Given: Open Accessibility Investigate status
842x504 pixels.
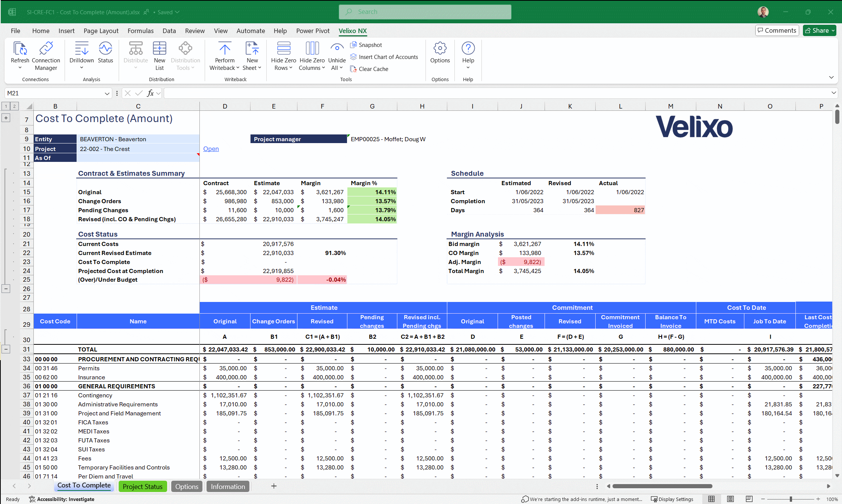Looking at the screenshot, I should (62, 499).
